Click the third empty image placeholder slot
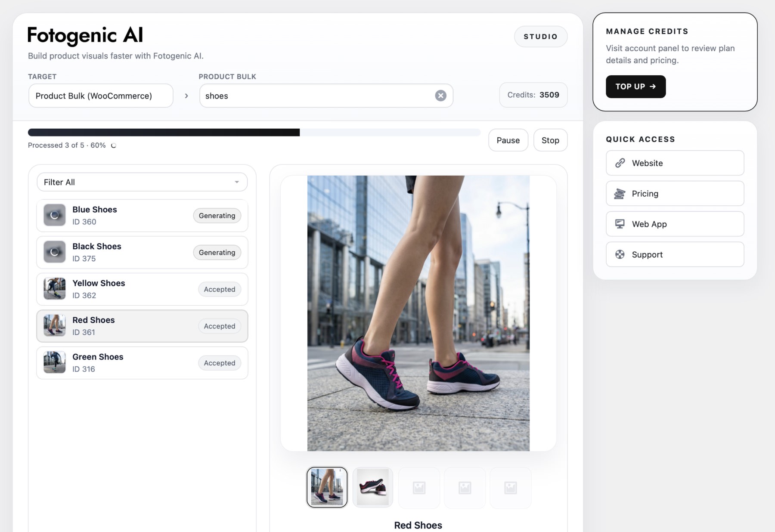Image resolution: width=775 pixels, height=532 pixels. point(419,487)
